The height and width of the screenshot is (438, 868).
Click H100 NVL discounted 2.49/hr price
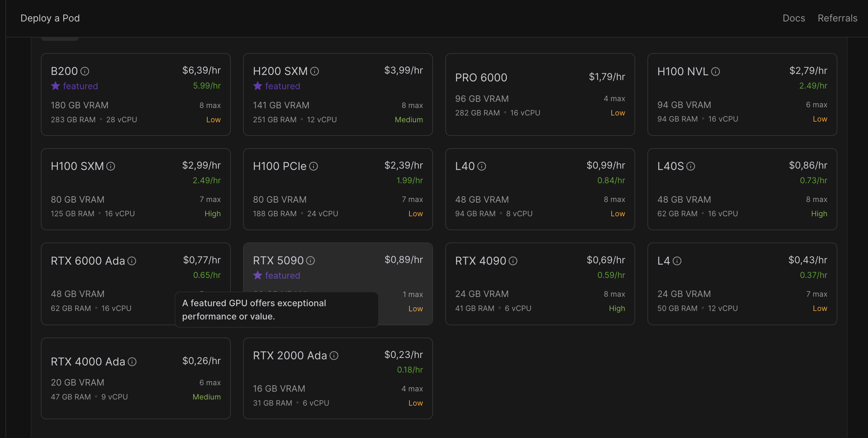(x=813, y=86)
